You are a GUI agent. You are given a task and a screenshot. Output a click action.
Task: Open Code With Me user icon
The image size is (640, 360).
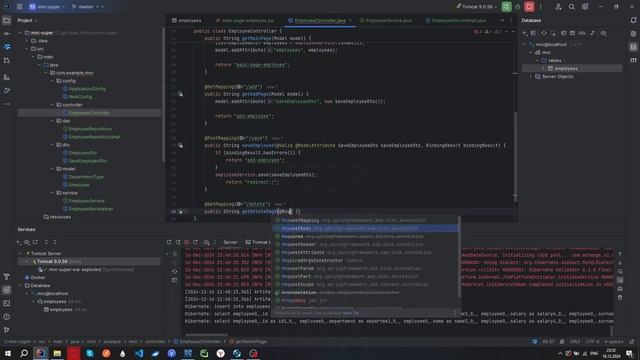(558, 7)
